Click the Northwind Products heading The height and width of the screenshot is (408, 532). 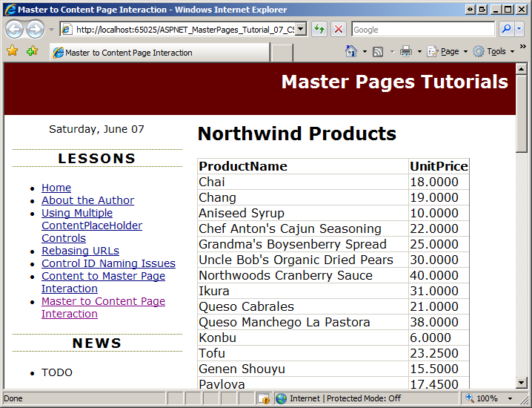297,134
